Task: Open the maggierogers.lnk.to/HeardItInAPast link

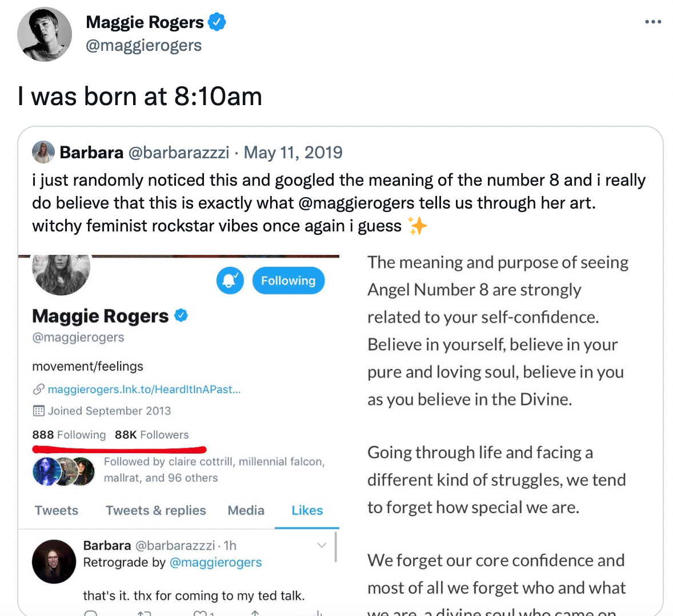Action: 144,389
